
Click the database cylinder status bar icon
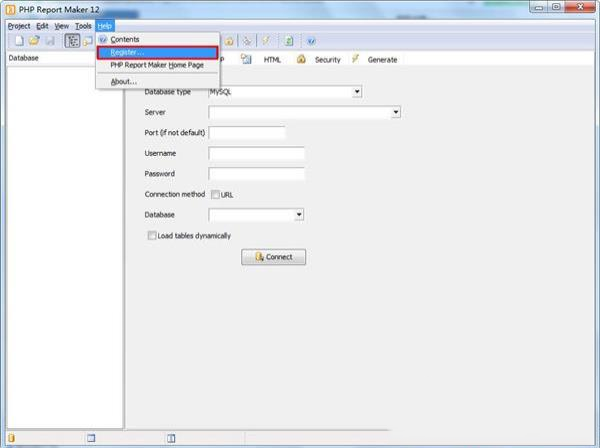click(x=11, y=438)
